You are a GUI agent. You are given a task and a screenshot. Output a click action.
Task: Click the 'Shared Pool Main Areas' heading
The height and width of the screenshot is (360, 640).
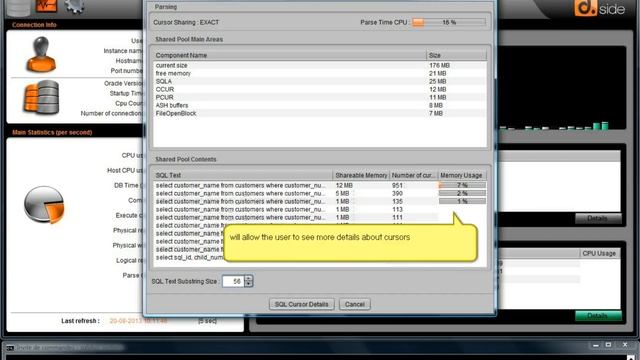(189, 39)
